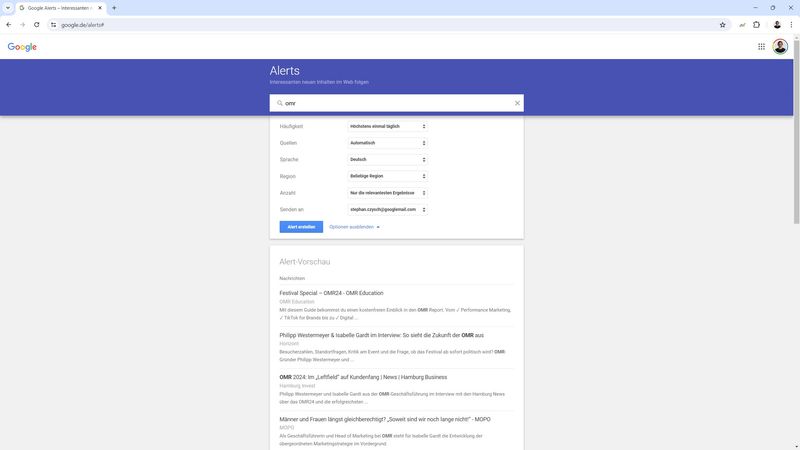Open Männer und Frauen MOPO article
This screenshot has height=450, width=800.
385,419
